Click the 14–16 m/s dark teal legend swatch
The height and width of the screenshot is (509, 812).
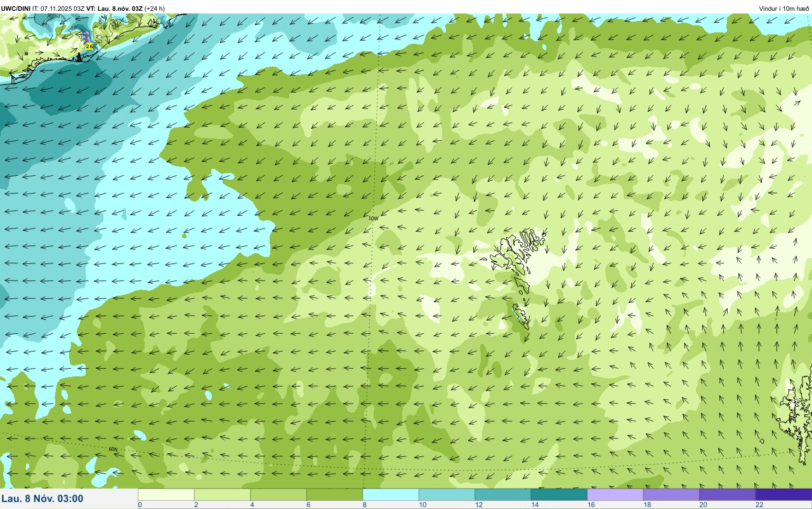559,494
